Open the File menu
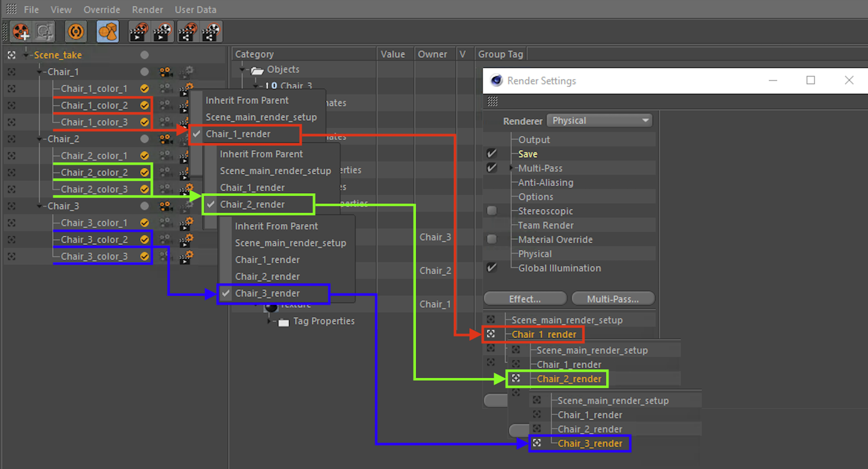 tap(31, 10)
